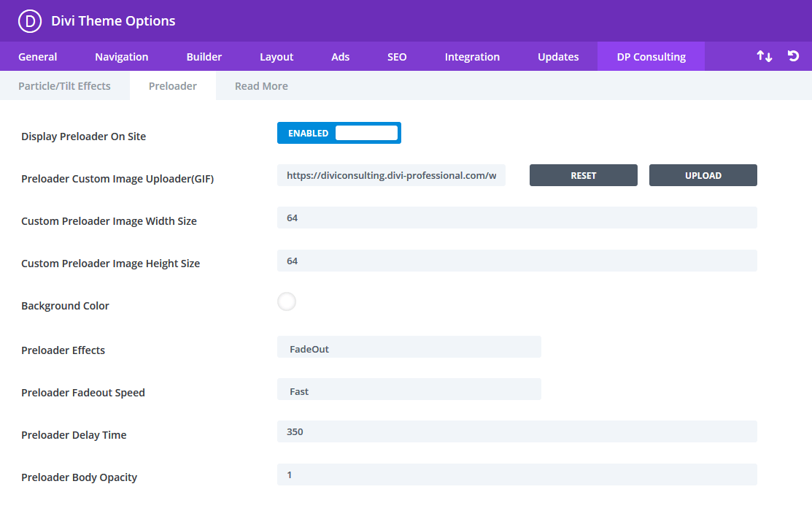812x511 pixels.
Task: Toggle the Display Preloader On Site switch
Action: (339, 133)
